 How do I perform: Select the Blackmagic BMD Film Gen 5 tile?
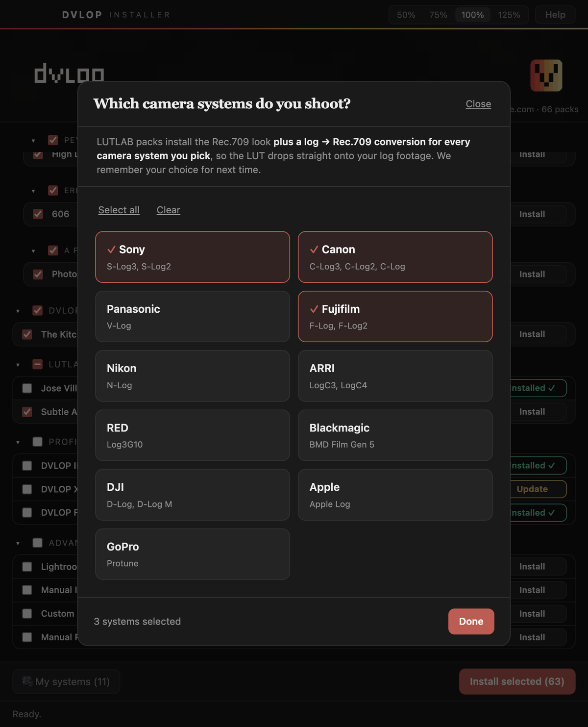tap(395, 435)
